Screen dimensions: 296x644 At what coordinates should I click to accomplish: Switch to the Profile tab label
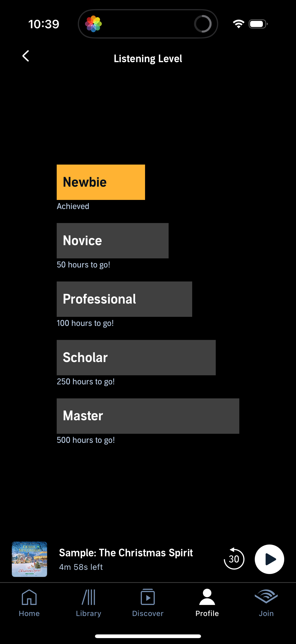[207, 613]
